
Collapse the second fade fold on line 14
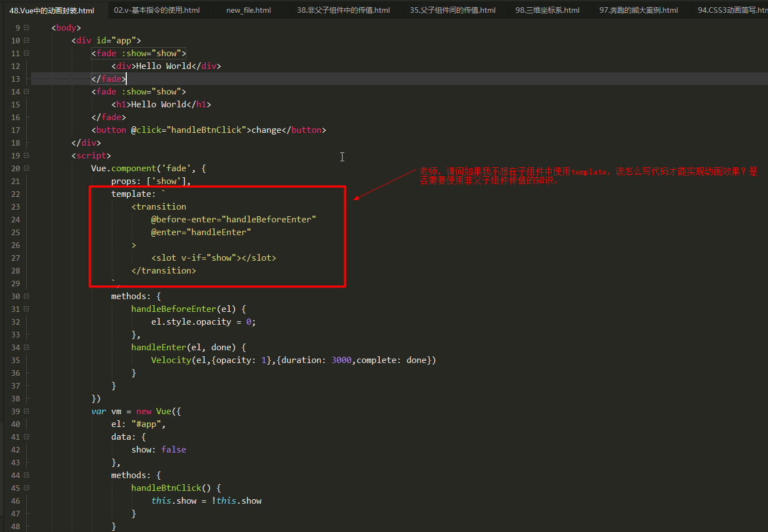point(26,91)
